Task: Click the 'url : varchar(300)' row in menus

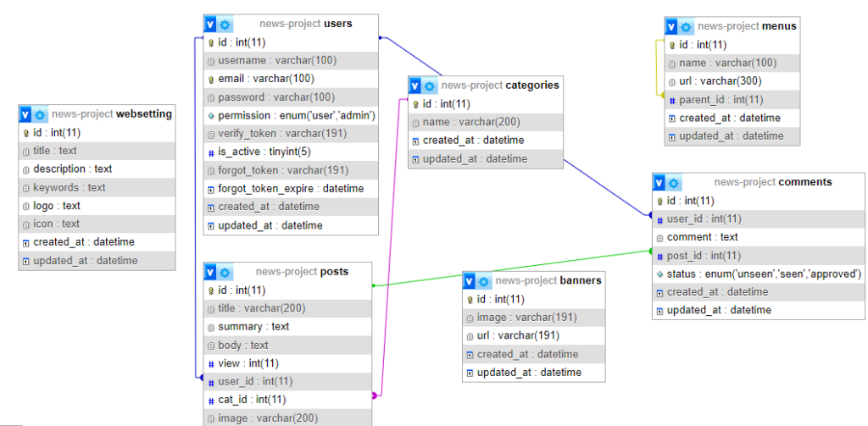Action: tap(732, 81)
